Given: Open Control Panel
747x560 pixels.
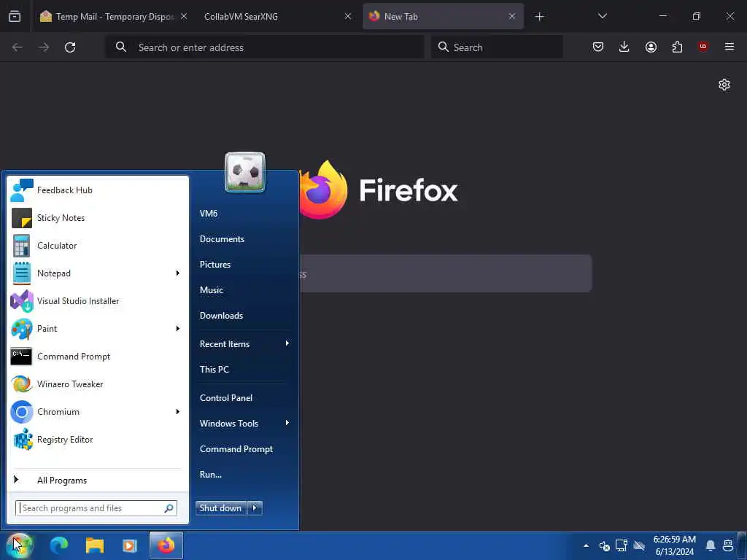Looking at the screenshot, I should pos(226,397).
